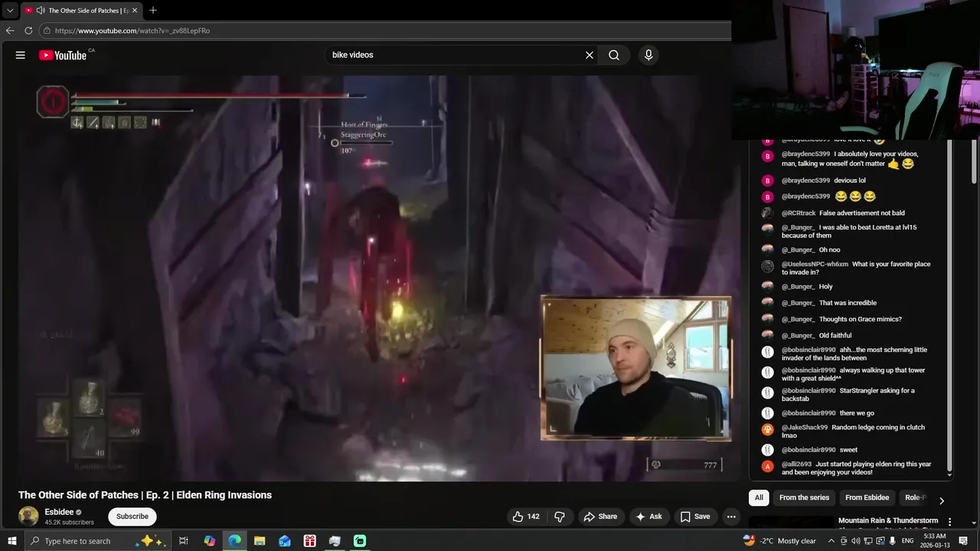Click the @RCRtrack chat author
The height and width of the screenshot is (551, 980).
coord(799,213)
